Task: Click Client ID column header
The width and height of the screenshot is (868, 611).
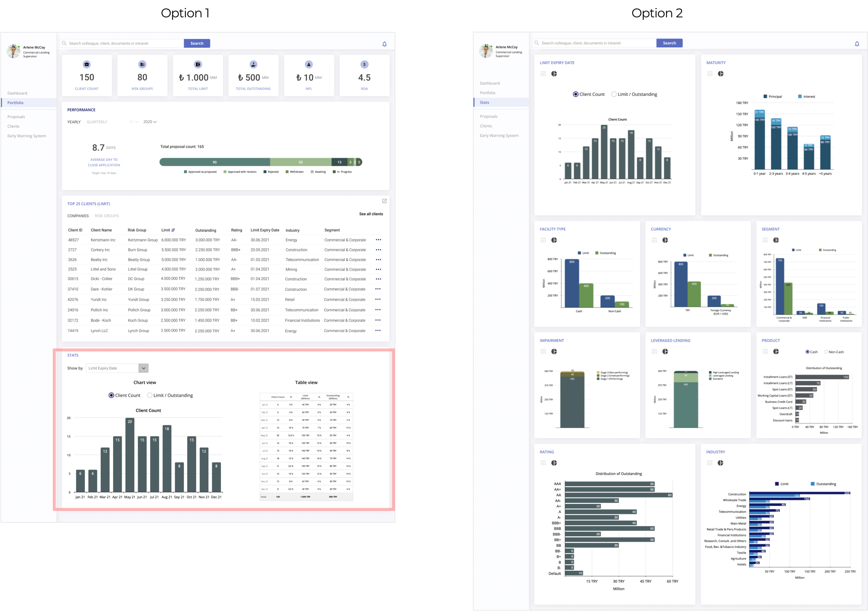Action: coord(75,230)
